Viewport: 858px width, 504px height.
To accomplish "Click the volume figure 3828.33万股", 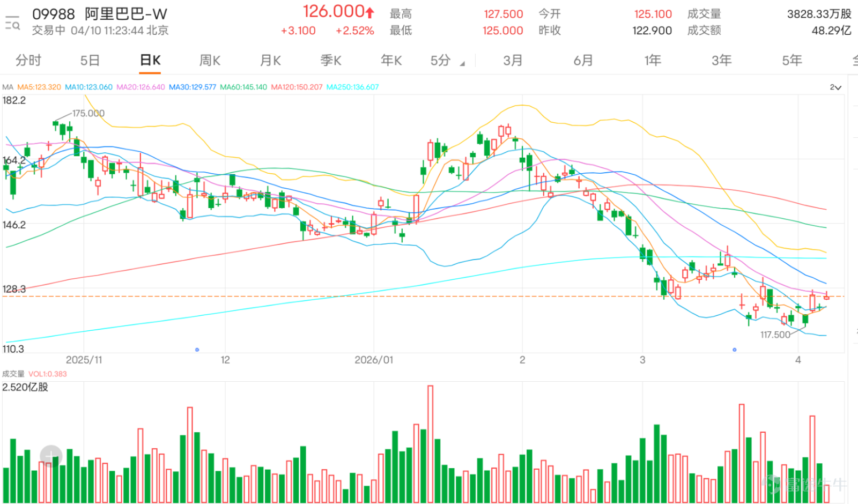I will pos(819,14).
